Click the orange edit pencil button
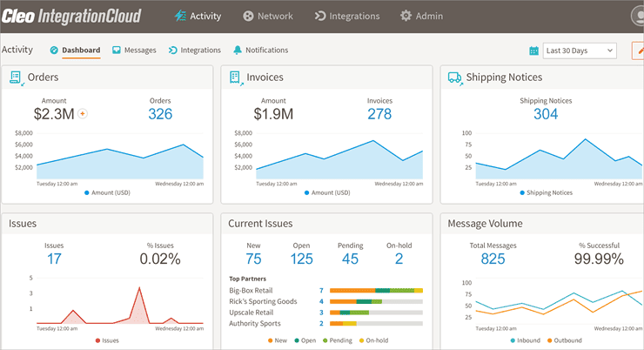Screen dimensions: 644x350 point(638,50)
